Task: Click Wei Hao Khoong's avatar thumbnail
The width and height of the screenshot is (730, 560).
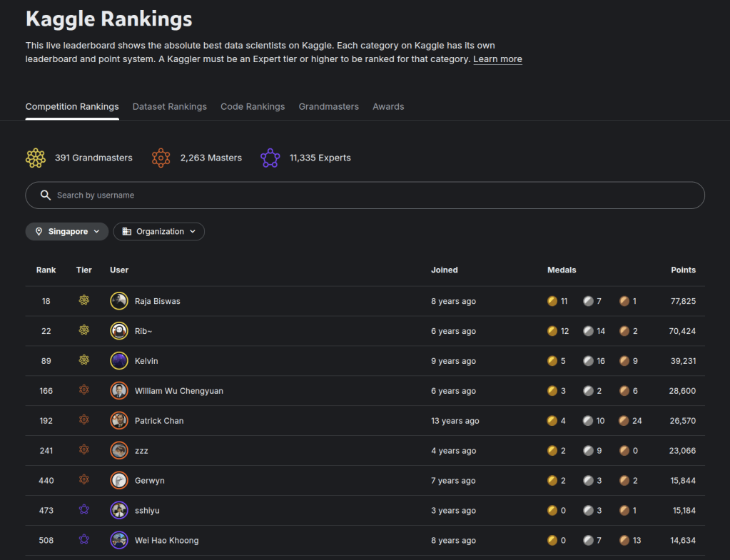Action: pyautogui.click(x=119, y=541)
